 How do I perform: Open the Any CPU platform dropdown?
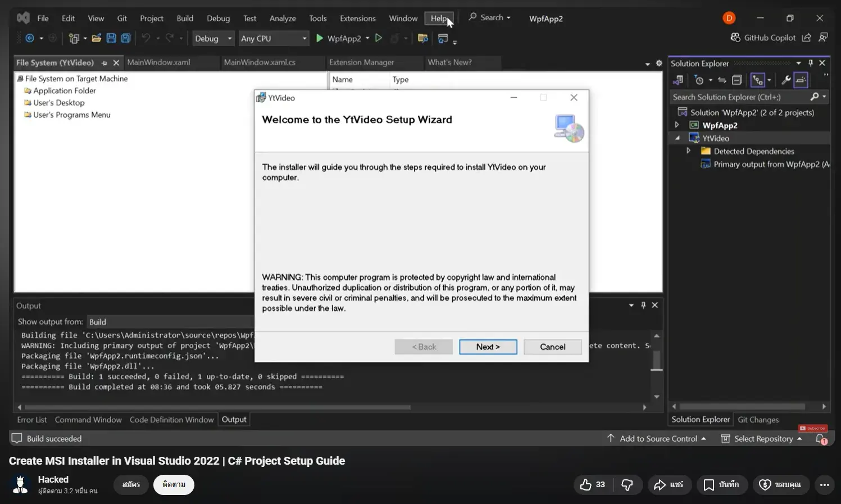pyautogui.click(x=274, y=38)
